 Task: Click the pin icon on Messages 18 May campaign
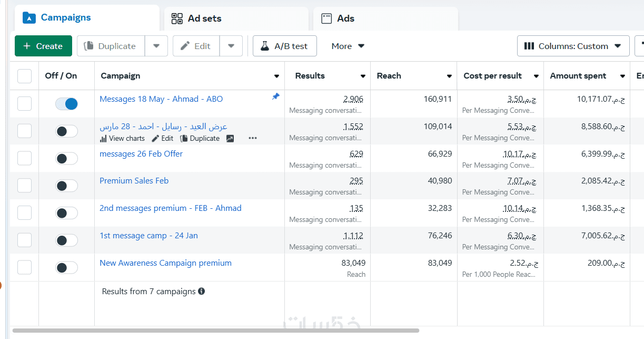tap(275, 96)
